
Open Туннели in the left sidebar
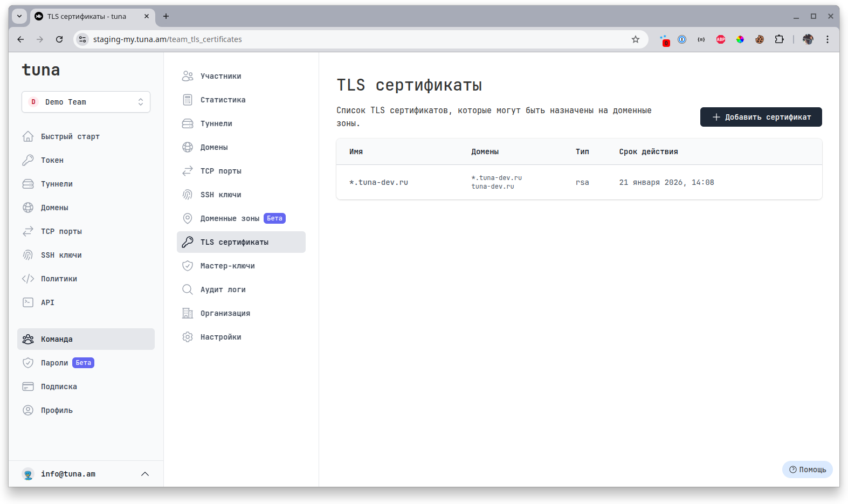click(86, 184)
